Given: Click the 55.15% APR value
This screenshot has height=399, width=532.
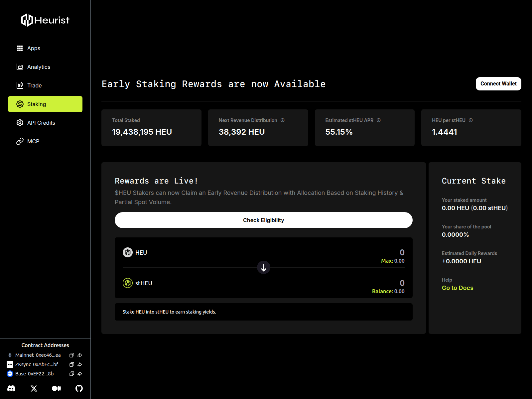Looking at the screenshot, I should click(x=339, y=132).
